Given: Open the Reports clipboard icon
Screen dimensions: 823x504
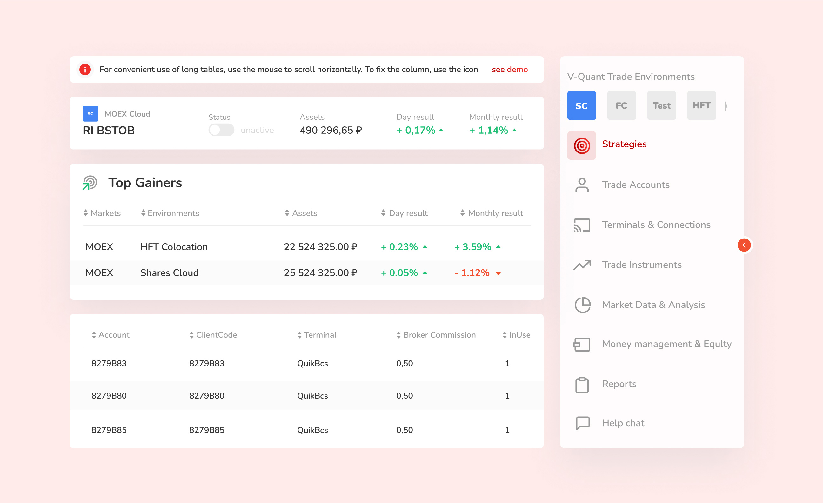Looking at the screenshot, I should (x=582, y=385).
